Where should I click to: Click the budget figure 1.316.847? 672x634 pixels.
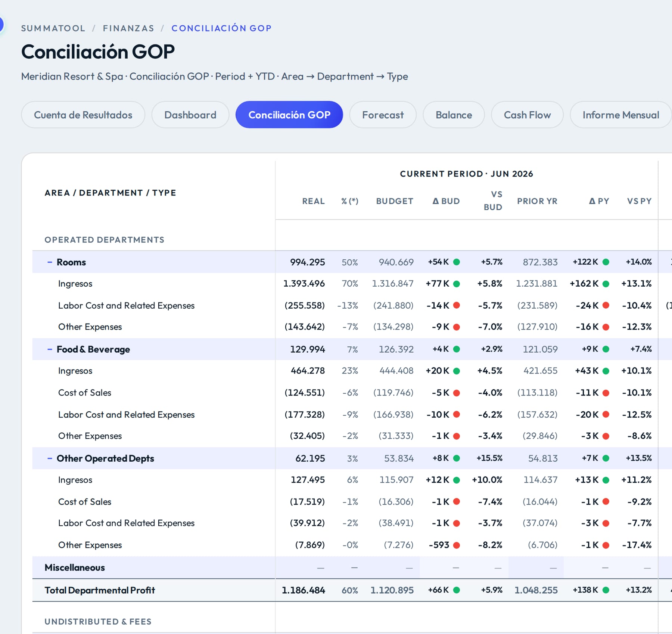(393, 284)
